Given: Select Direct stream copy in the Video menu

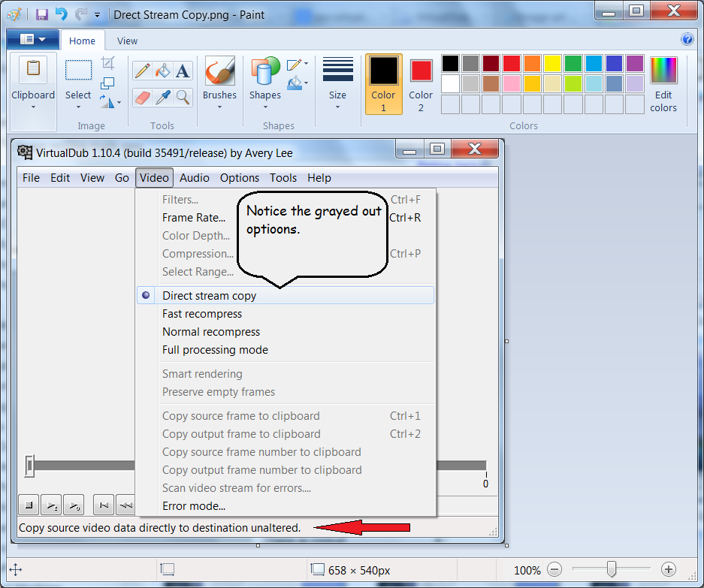Looking at the screenshot, I should click(x=286, y=295).
